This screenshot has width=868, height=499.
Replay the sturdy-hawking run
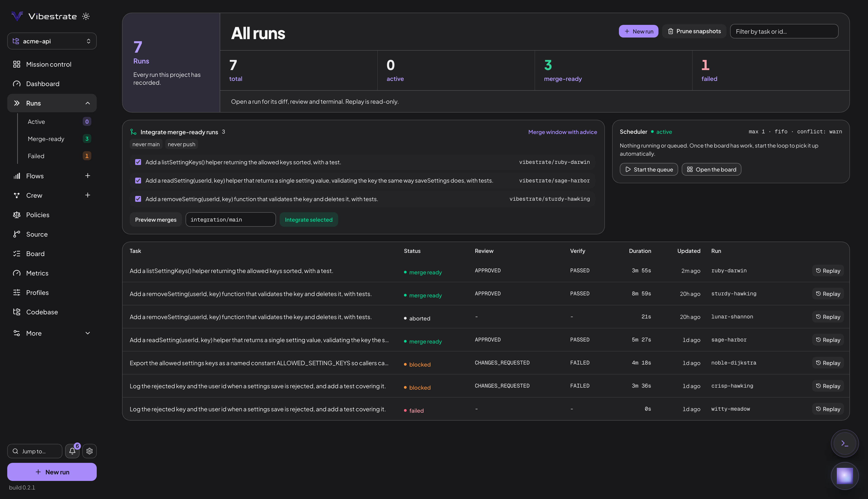[828, 294]
